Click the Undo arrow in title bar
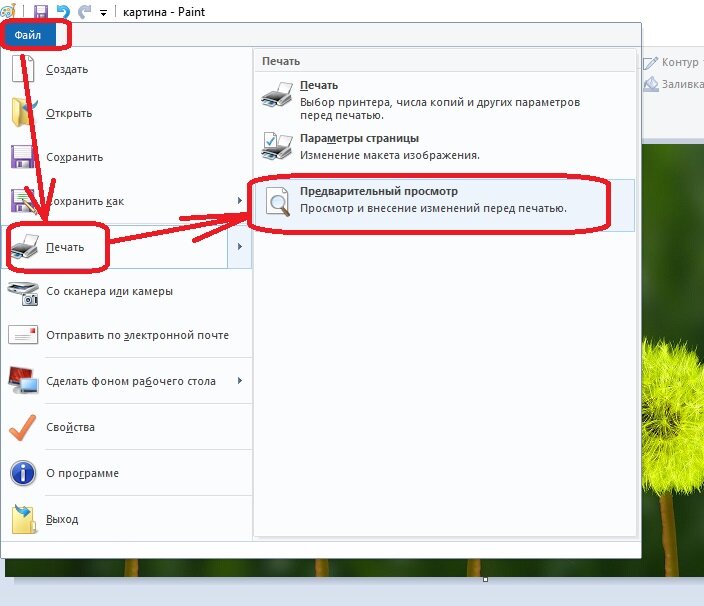Viewport: 704px width, 606px height. 63,12
